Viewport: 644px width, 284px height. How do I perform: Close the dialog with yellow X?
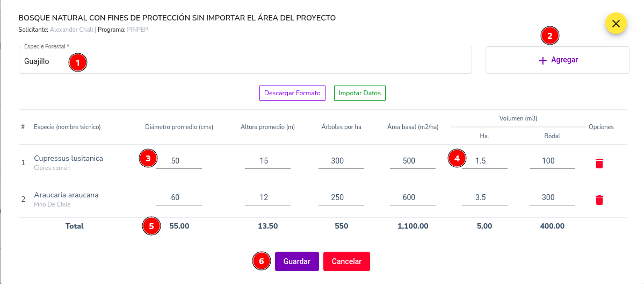click(x=616, y=24)
